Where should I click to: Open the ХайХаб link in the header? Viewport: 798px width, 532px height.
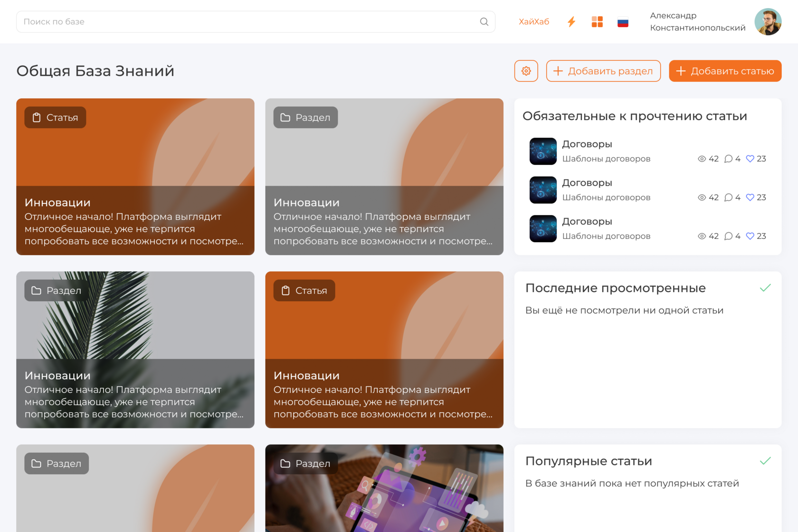[534, 22]
